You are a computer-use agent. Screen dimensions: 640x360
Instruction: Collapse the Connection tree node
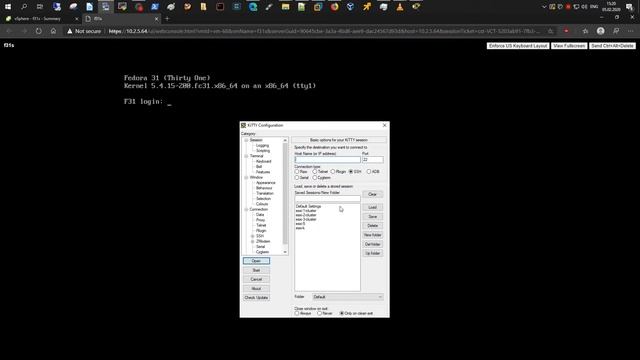point(246,209)
